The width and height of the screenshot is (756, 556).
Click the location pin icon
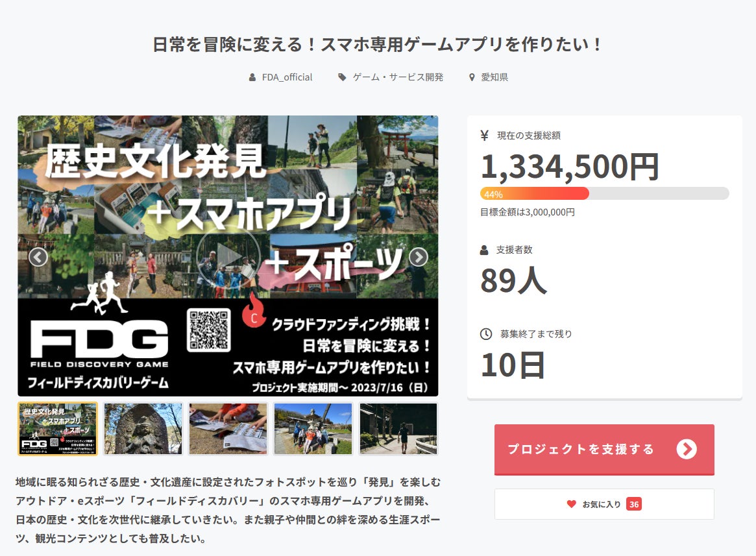(472, 77)
